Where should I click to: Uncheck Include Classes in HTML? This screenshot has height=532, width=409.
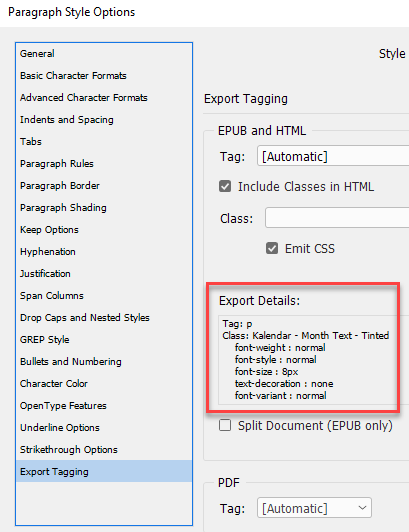click(x=225, y=186)
